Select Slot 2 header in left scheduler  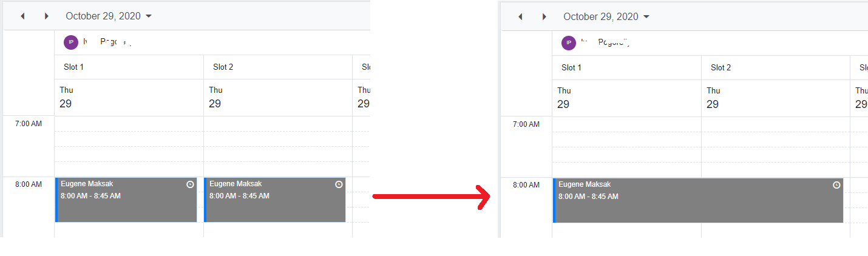coord(223,67)
